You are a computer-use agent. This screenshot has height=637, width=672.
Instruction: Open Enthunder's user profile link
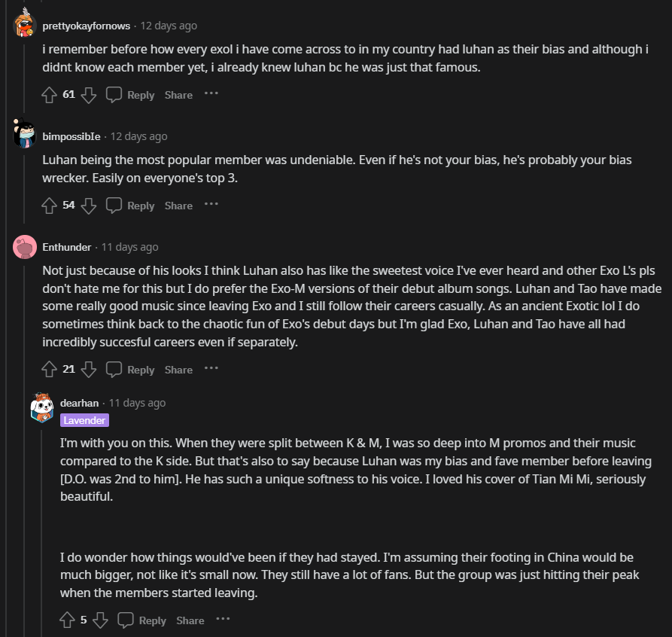click(x=67, y=247)
